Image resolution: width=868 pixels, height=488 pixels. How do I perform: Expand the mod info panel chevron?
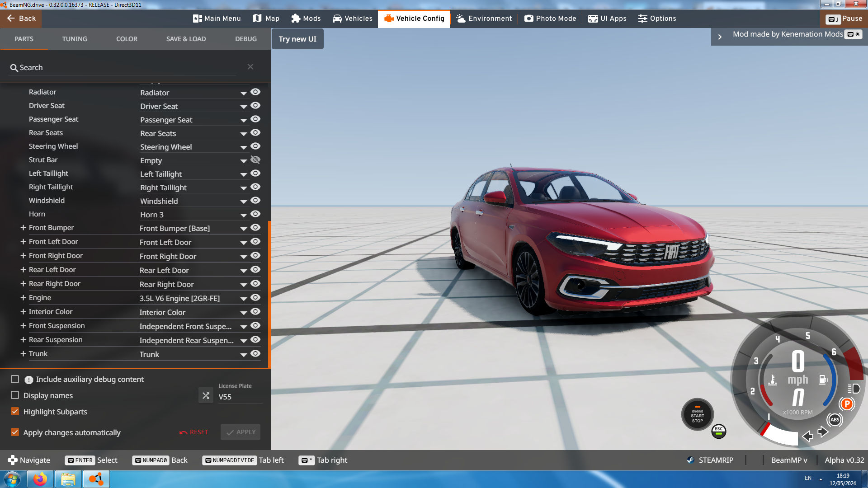point(720,37)
